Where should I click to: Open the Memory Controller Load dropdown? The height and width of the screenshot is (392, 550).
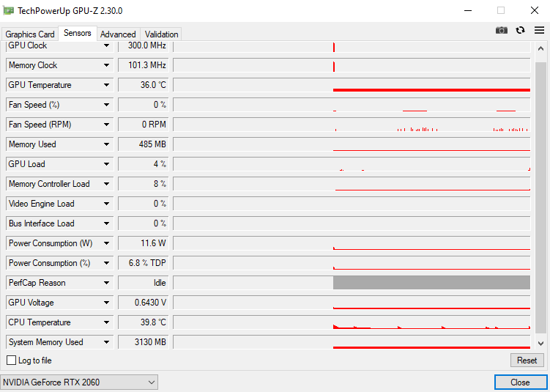tap(106, 184)
